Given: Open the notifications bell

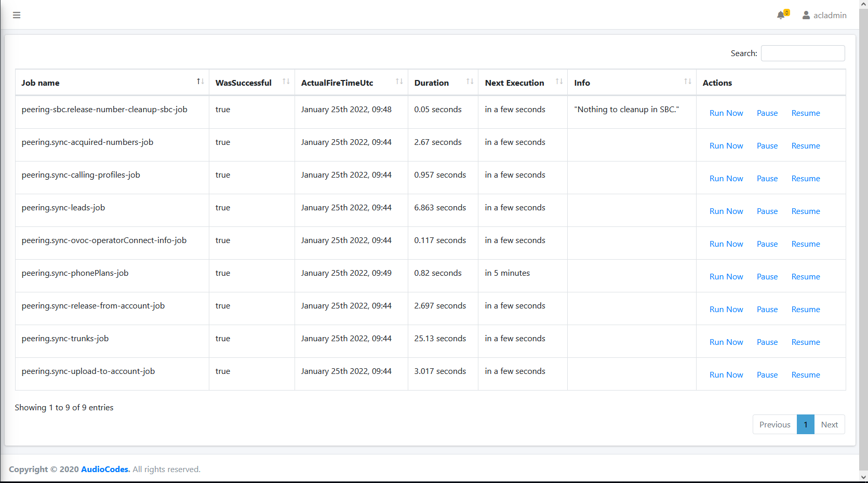Looking at the screenshot, I should coord(781,15).
